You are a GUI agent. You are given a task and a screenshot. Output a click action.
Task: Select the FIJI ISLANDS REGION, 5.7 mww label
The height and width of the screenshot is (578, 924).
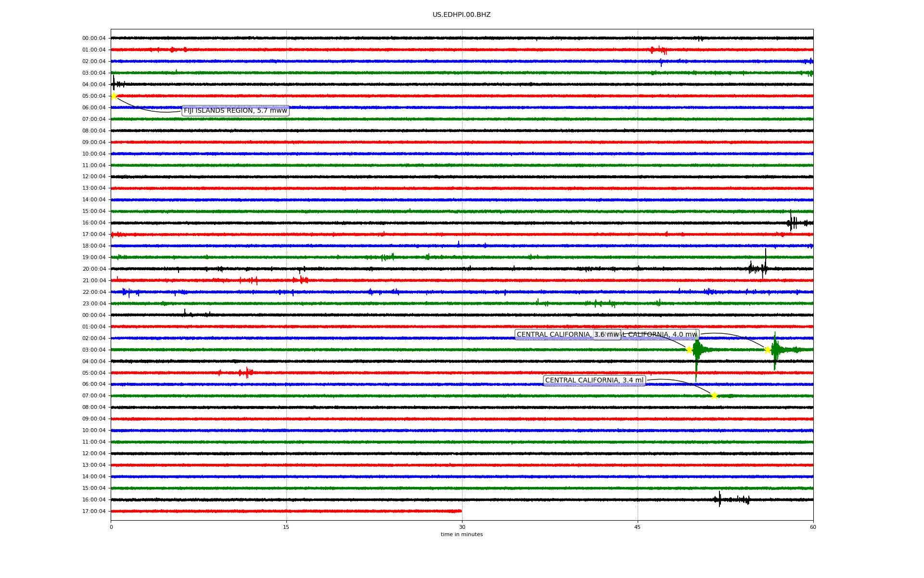point(235,111)
